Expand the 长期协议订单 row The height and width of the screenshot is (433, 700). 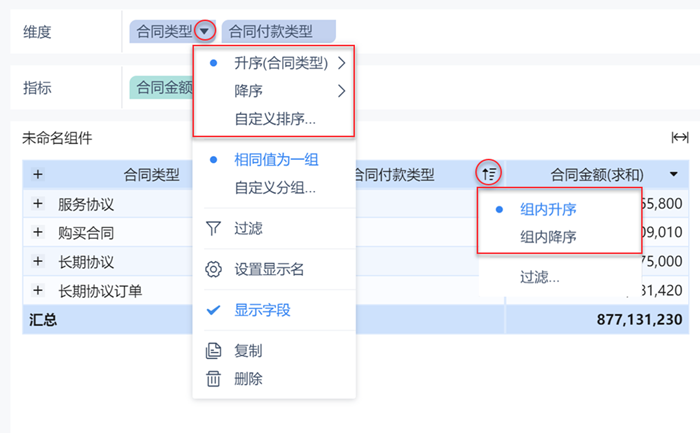[x=38, y=291]
